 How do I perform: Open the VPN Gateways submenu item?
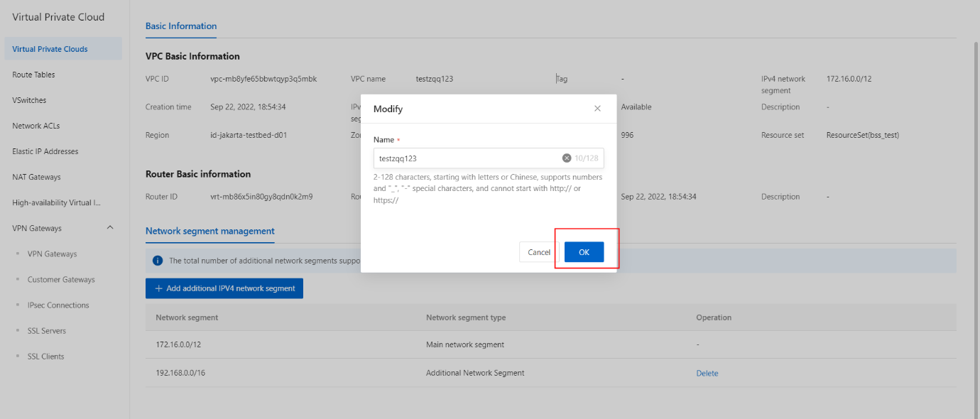pos(52,254)
